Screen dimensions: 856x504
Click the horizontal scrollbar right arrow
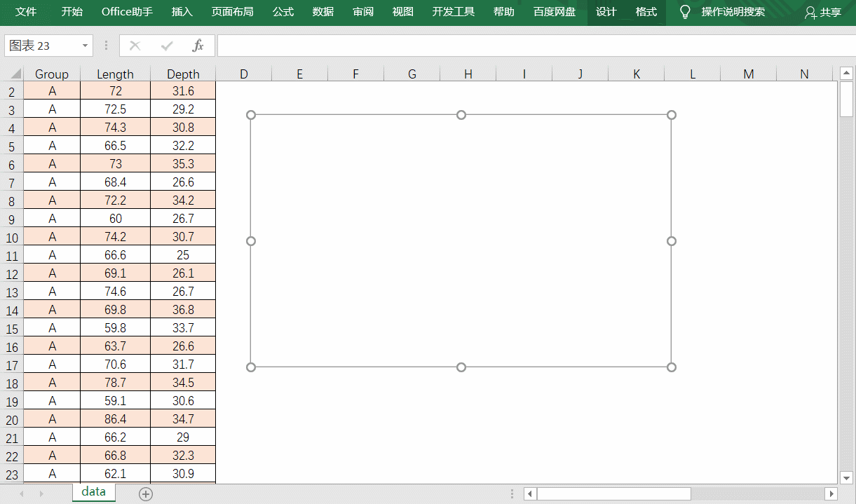coord(831,494)
